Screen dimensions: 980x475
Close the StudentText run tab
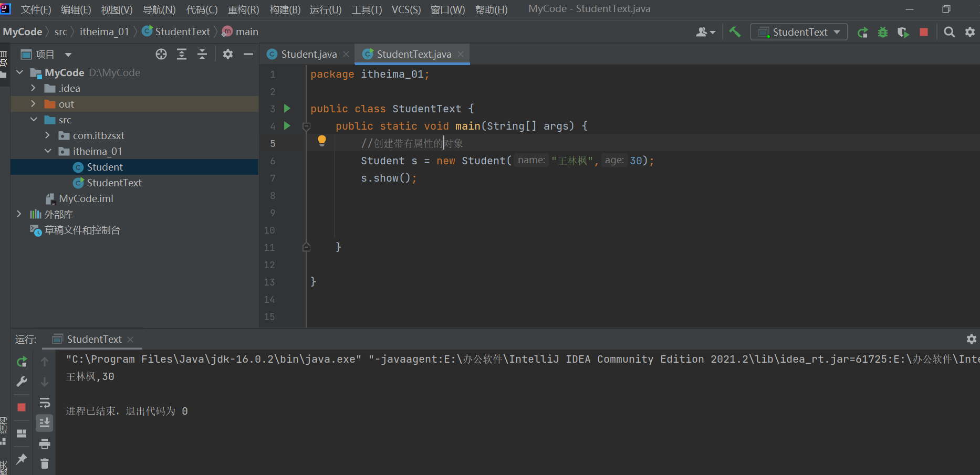tap(130, 340)
